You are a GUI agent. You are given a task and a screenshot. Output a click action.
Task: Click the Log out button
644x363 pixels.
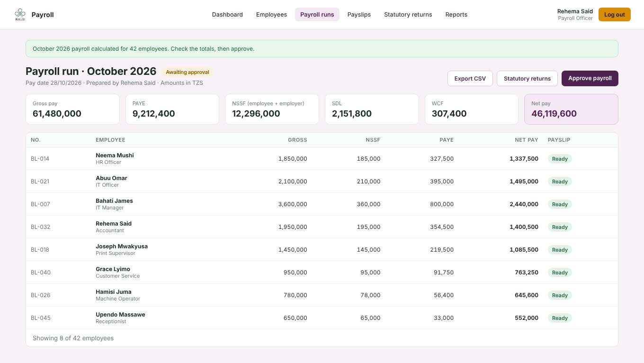[615, 15]
